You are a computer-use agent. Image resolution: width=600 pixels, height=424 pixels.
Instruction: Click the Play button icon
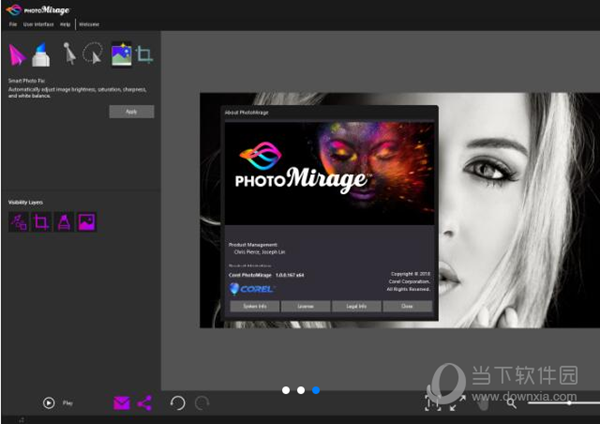pos(49,403)
